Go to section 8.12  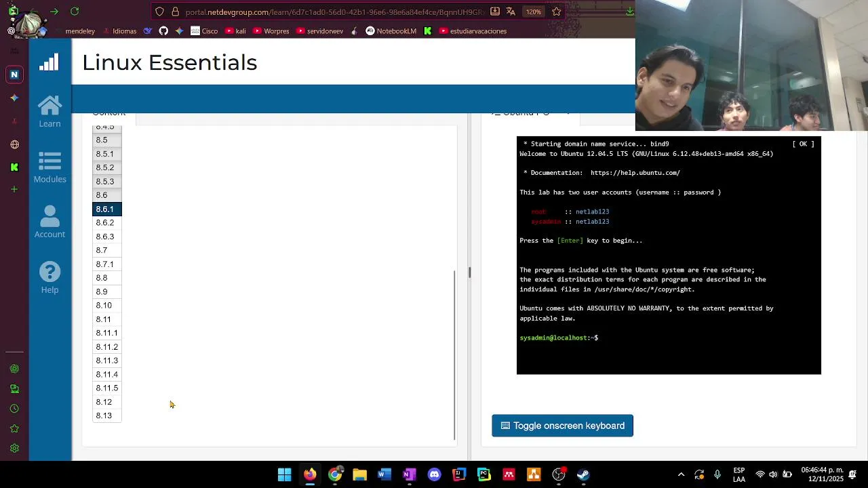coord(106,402)
